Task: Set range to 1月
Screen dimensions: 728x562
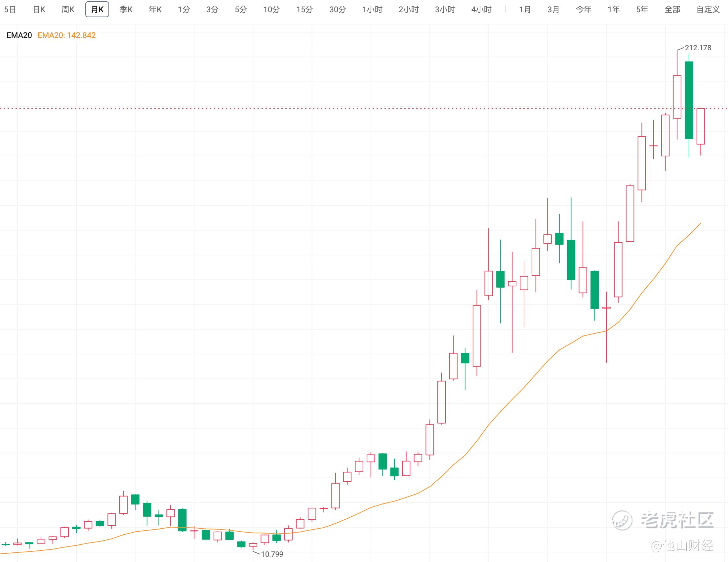Action: pos(525,9)
